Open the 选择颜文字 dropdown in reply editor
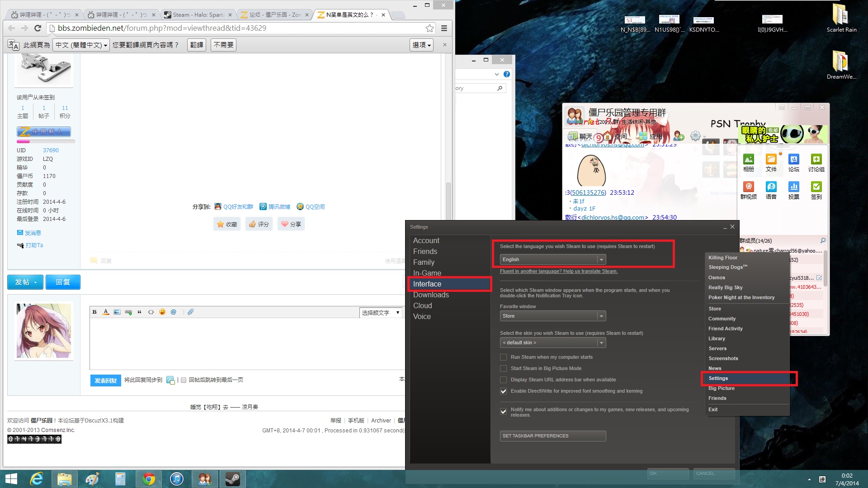The width and height of the screenshot is (868, 488). tap(381, 312)
